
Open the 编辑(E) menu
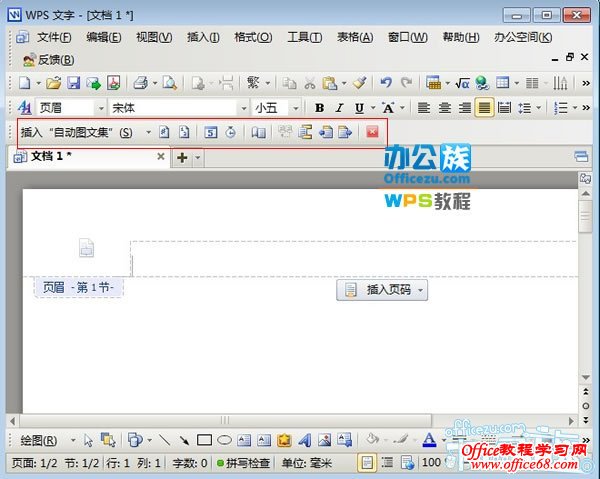(103, 37)
